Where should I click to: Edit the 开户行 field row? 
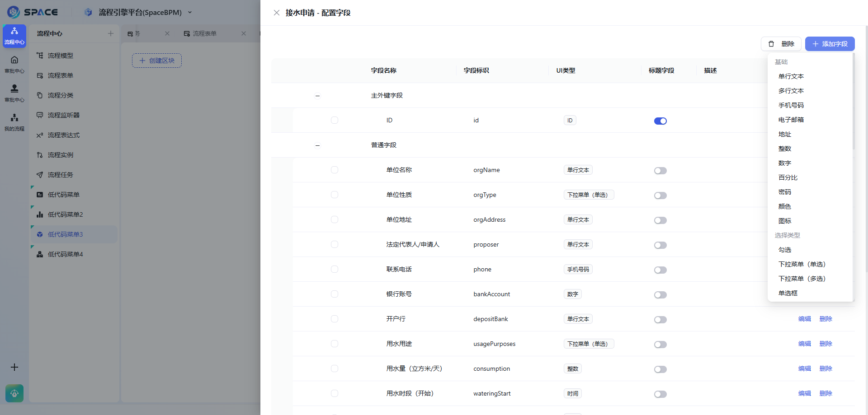[x=804, y=318]
